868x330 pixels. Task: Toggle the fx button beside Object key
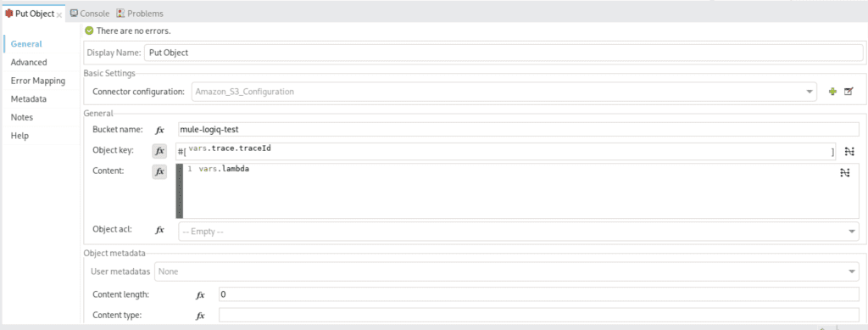click(x=159, y=151)
